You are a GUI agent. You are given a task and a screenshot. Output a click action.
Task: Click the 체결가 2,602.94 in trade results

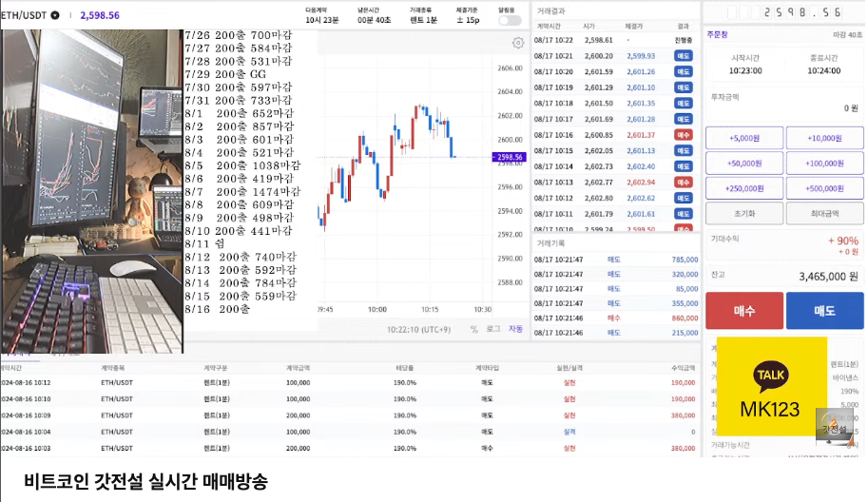tap(641, 183)
